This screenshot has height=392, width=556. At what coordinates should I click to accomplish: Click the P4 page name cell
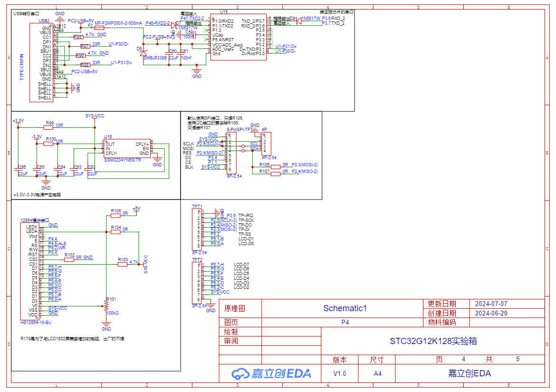[345, 322]
